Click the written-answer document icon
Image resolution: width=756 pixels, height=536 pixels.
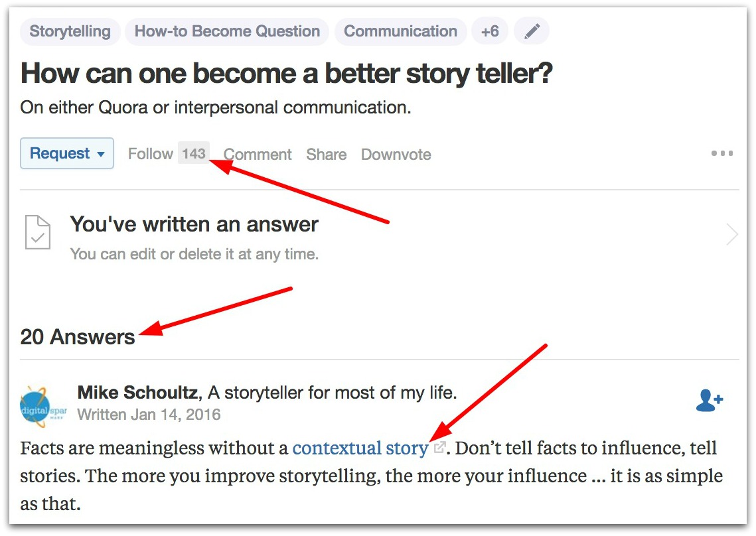coord(38,232)
